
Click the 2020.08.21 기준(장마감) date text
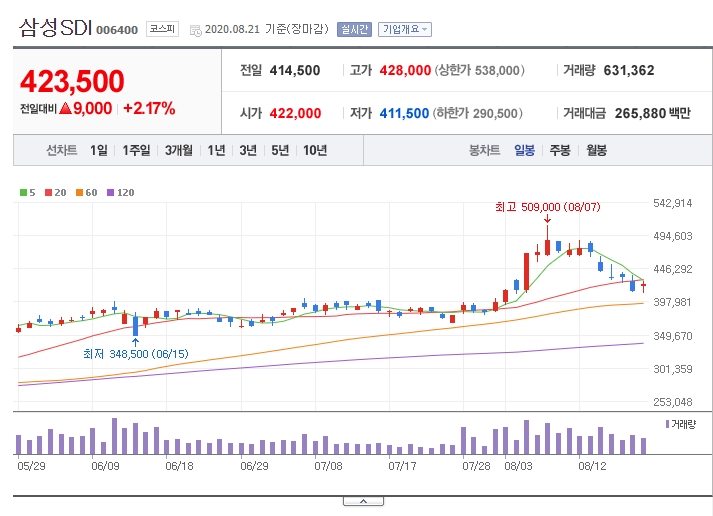[x=266, y=29]
